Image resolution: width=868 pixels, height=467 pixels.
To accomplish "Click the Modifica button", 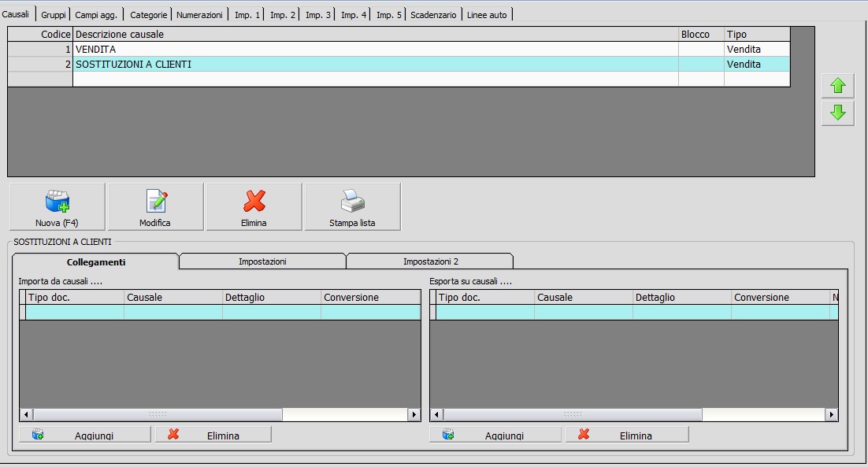I will point(155,206).
